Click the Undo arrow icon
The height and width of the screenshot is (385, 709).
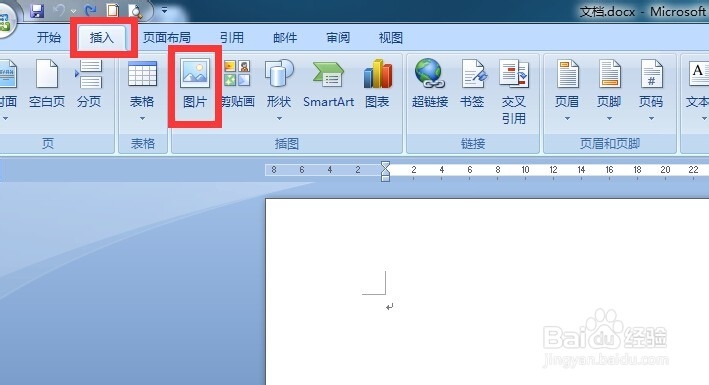click(59, 10)
